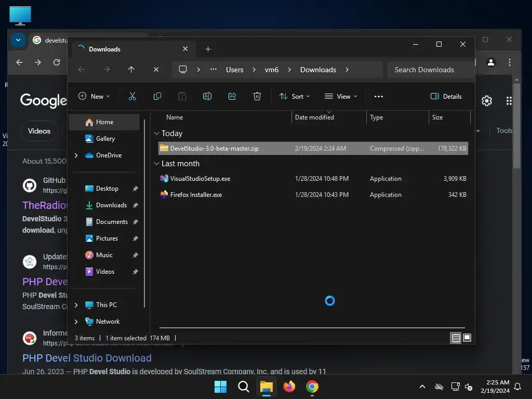Close the Downloads tab
The image size is (532, 399).
185,49
